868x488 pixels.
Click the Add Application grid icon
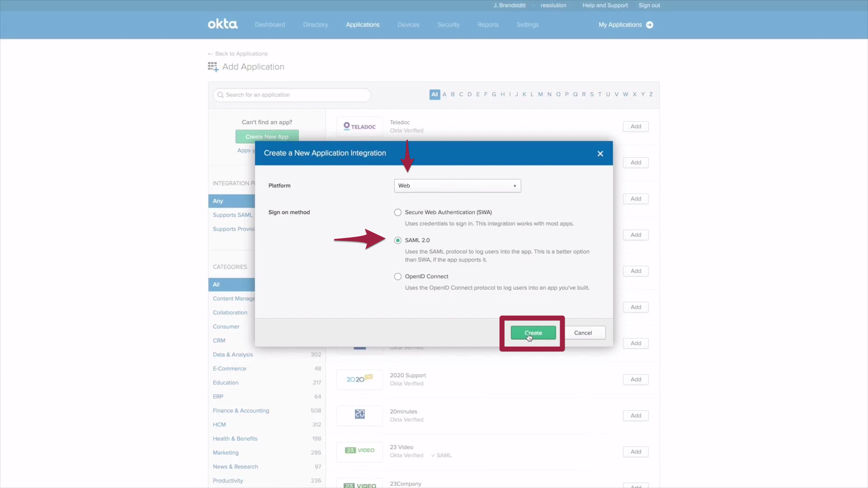coord(213,67)
